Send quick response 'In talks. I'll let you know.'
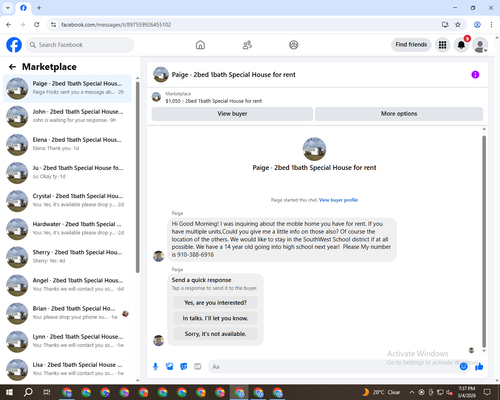 pyautogui.click(x=215, y=318)
